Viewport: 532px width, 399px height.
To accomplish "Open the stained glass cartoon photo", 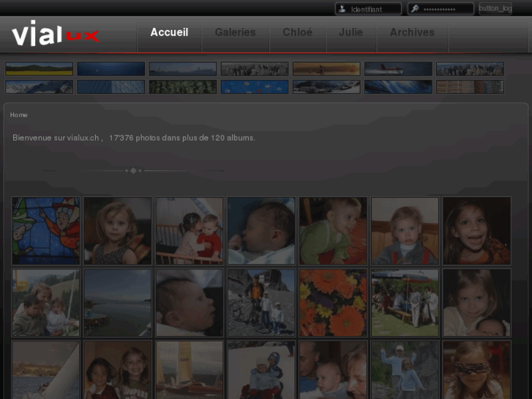I will tap(46, 231).
